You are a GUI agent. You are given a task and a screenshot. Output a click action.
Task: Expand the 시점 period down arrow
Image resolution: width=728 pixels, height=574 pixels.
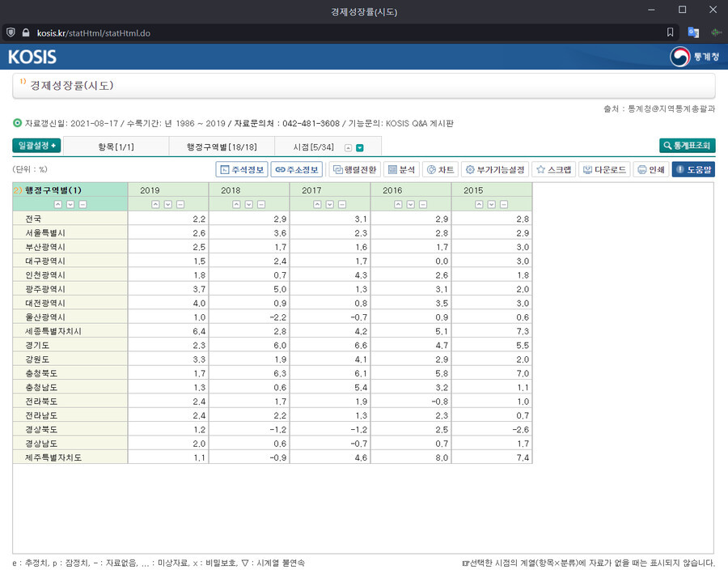pos(360,148)
